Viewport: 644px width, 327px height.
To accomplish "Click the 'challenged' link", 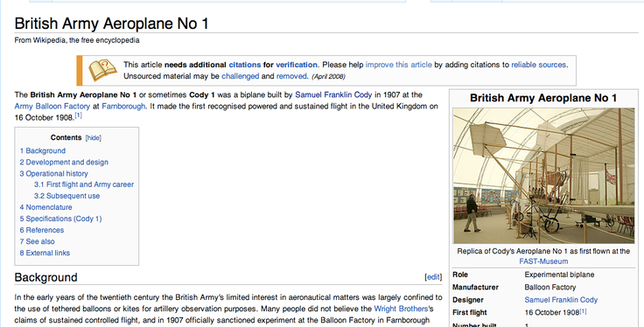I will 241,76.
